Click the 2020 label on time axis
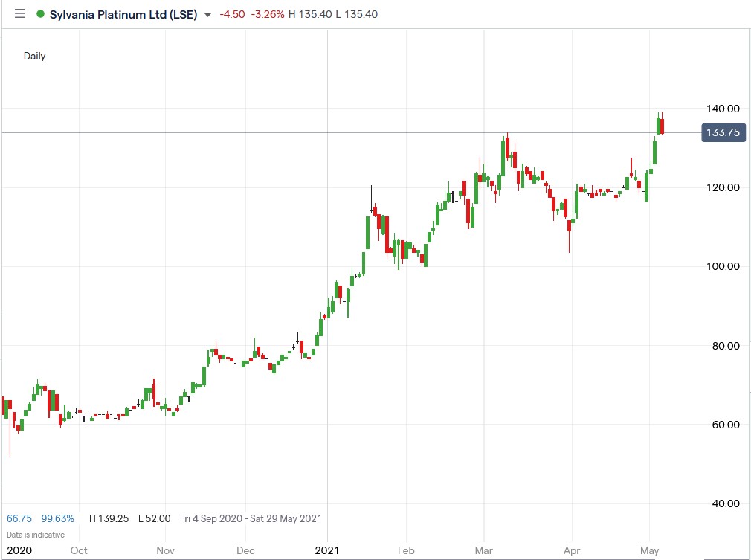This screenshot has width=751, height=560. tap(19, 550)
